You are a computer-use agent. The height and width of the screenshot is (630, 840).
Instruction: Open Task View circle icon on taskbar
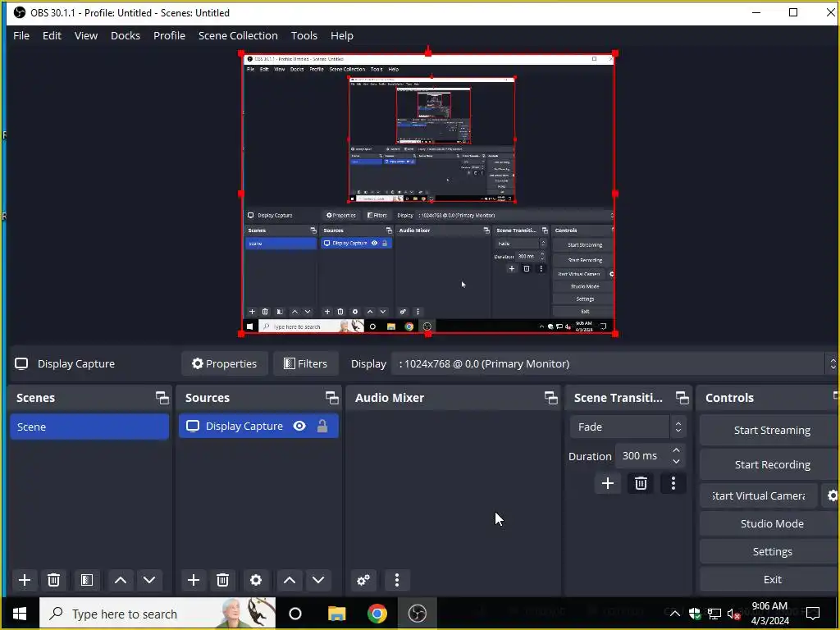pos(295,614)
